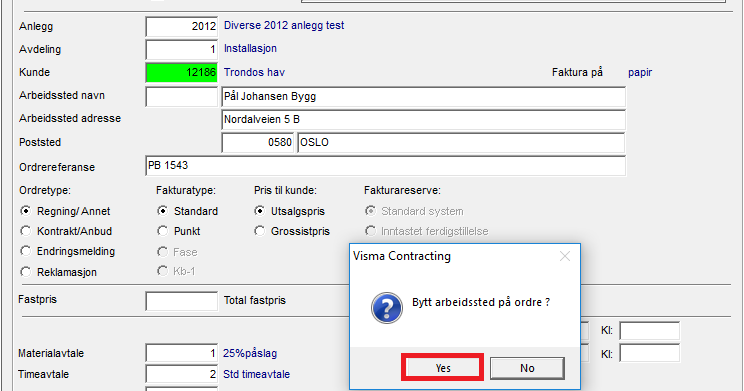Confirm with the Yes button in dialog
This screenshot has width=744, height=391.
pos(442,368)
